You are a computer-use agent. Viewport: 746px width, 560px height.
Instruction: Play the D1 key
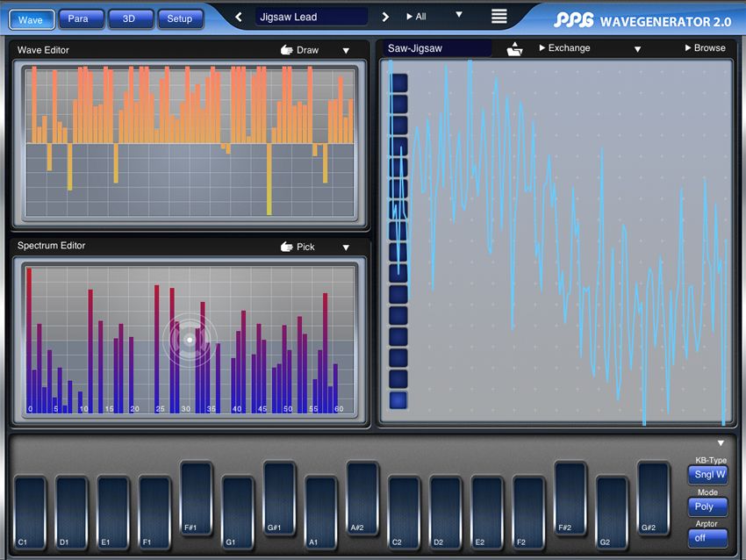click(72, 513)
